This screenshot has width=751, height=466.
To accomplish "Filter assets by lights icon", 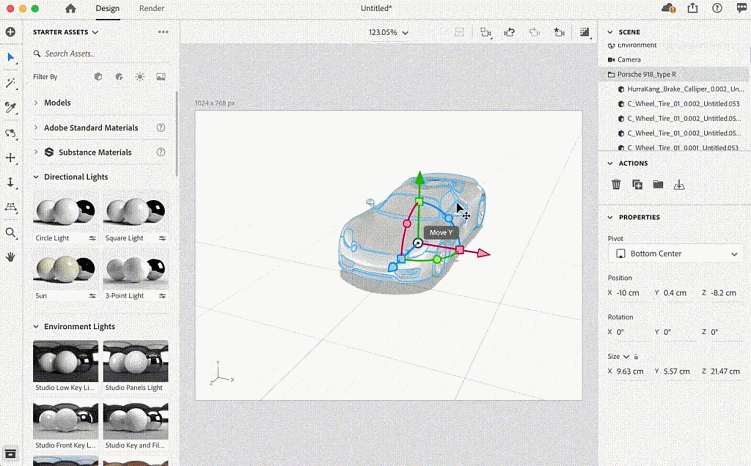I will pyautogui.click(x=140, y=77).
